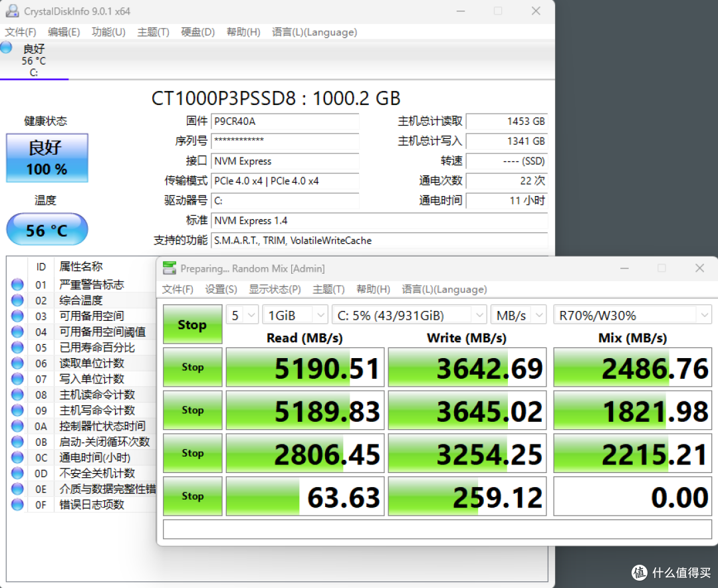This screenshot has width=718, height=588.
Task: Open 编辑(E) menu in CrystalDiskInfo
Action: (64, 32)
